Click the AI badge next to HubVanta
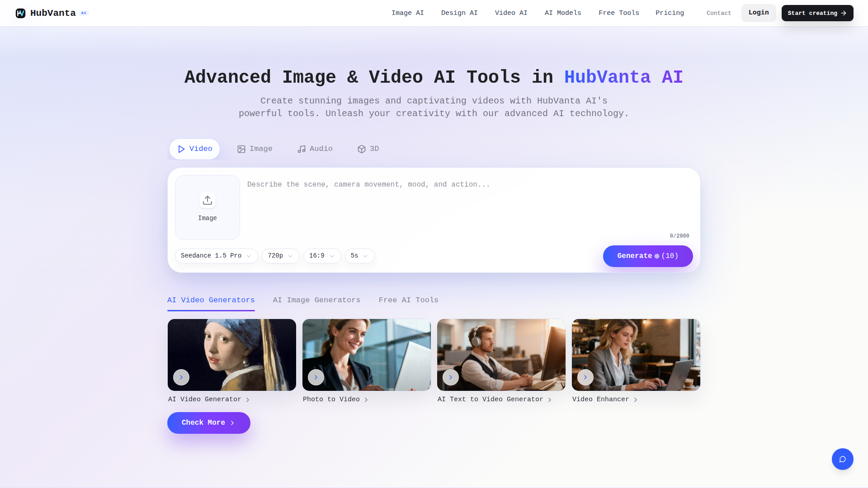 (x=84, y=13)
